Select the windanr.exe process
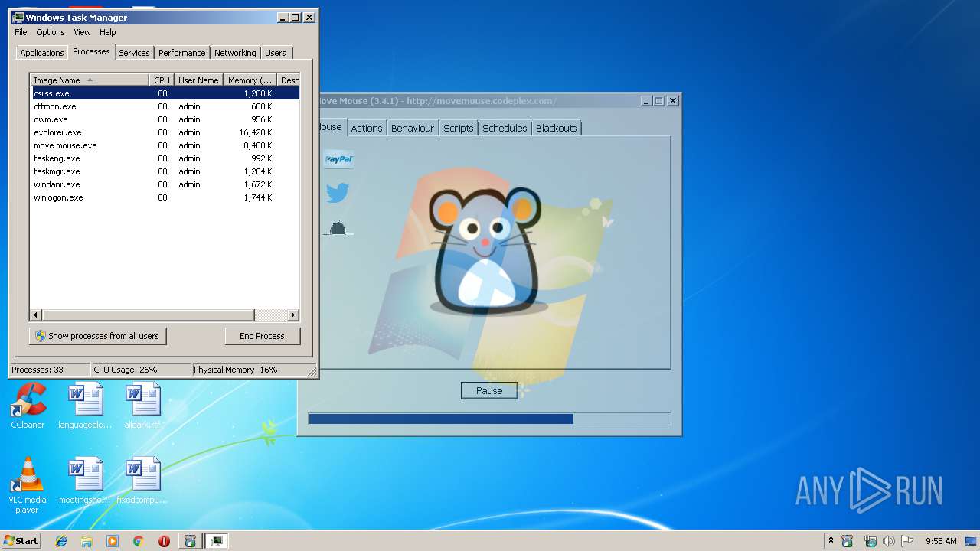Screen dimensions: 980x551 (x=164, y=184)
